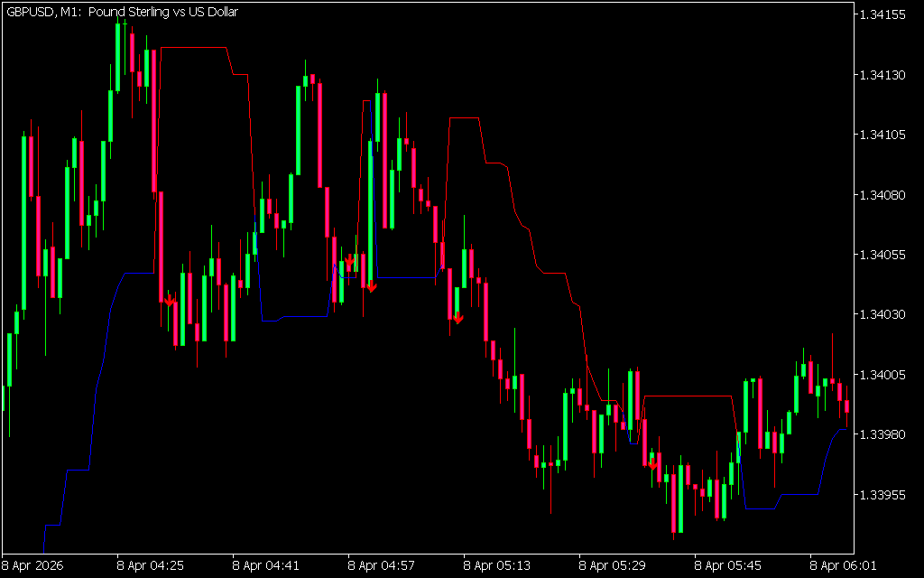Image resolution: width=924 pixels, height=578 pixels.
Task: Click the 1.34155 price axis label
Action: 884,15
